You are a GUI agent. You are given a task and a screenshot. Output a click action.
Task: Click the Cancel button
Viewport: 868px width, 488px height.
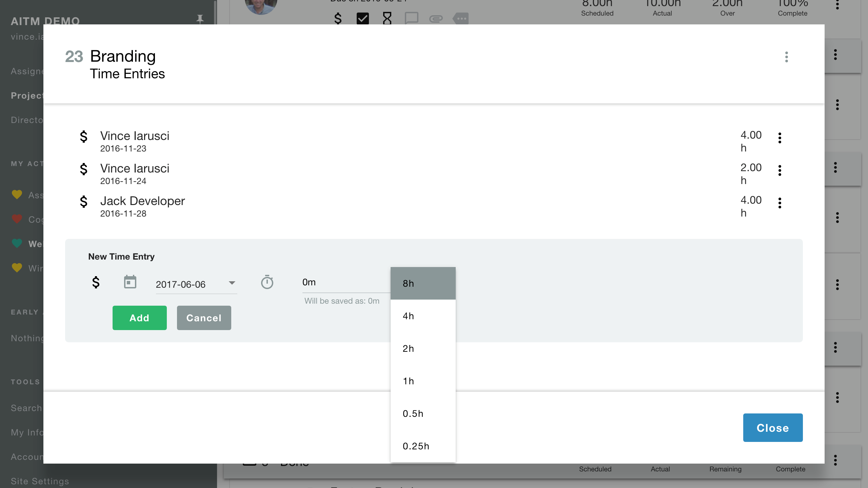(204, 318)
